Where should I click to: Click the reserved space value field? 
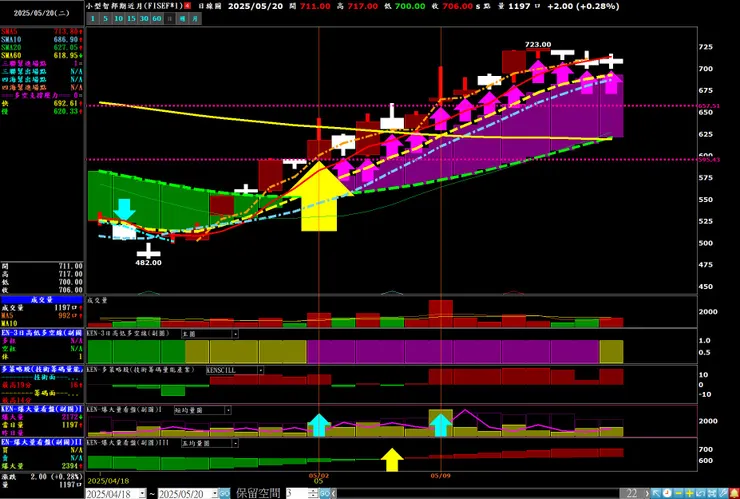click(296, 493)
